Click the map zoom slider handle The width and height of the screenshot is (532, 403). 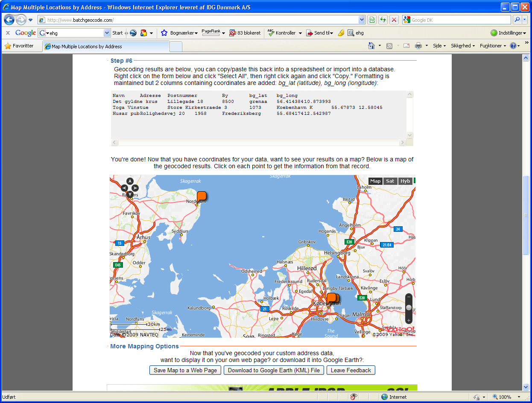coord(409,308)
